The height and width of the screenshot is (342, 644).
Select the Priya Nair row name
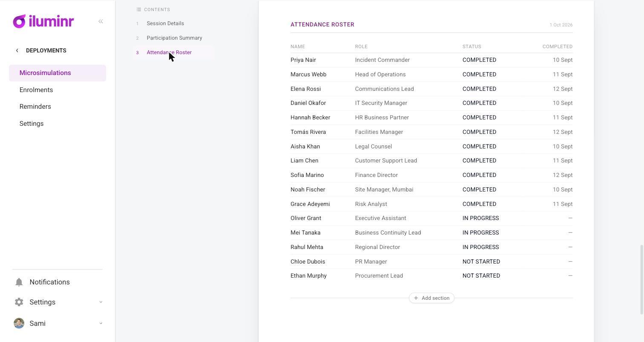pos(303,60)
